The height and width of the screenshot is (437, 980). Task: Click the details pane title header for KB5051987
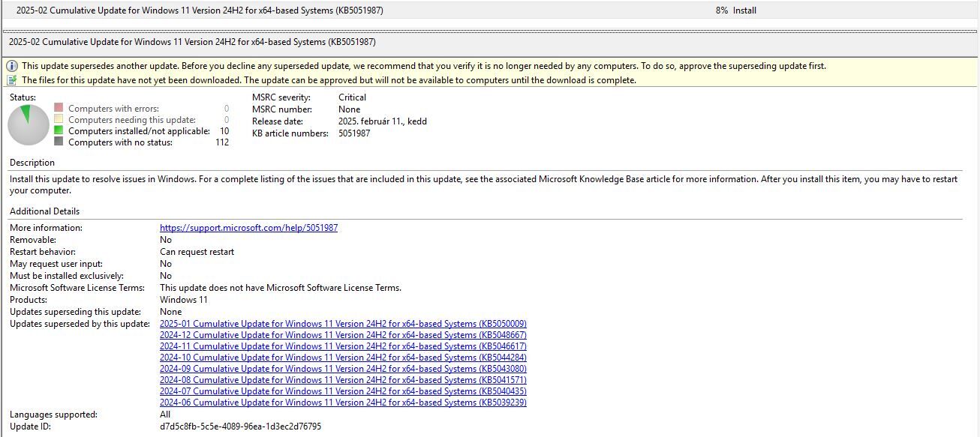(192, 42)
